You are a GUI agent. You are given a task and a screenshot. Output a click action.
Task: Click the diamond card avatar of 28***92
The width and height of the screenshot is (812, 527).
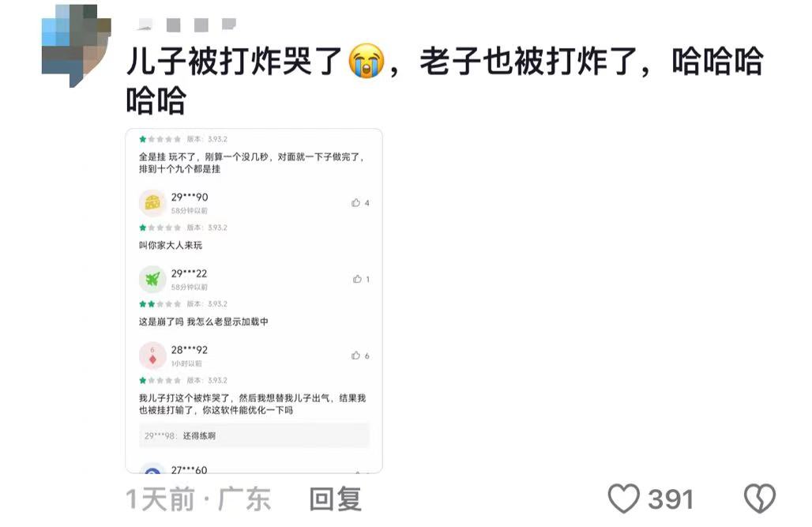coord(152,356)
